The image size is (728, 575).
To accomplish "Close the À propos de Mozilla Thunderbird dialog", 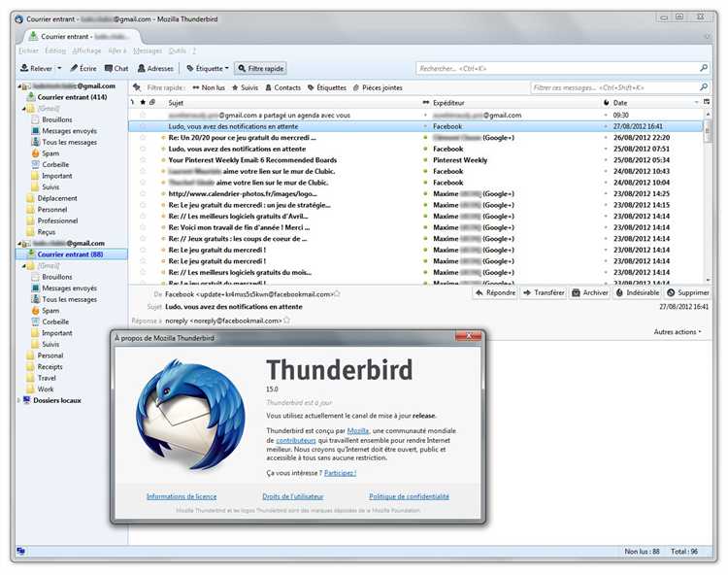I will (x=469, y=336).
